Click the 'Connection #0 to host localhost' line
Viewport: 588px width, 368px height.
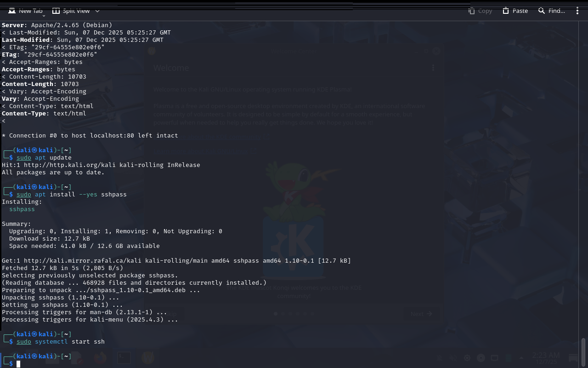90,136
